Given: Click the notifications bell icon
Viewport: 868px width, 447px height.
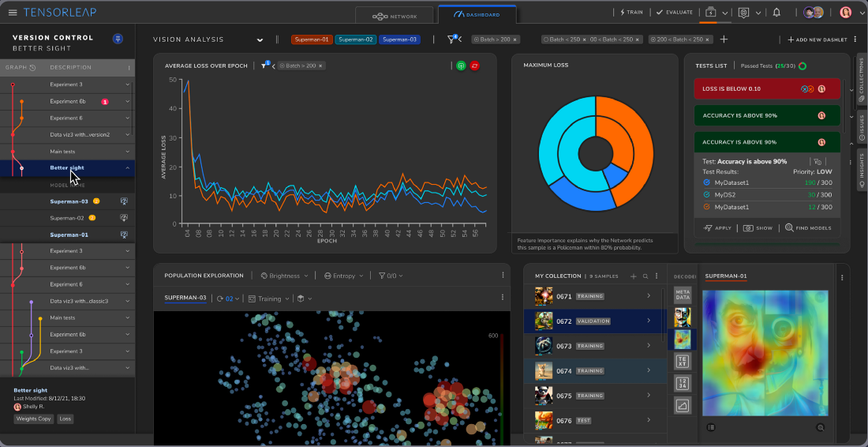Looking at the screenshot, I should click(776, 12).
